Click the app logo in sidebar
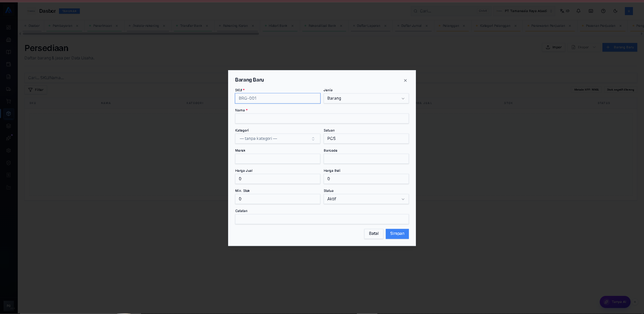 click(x=9, y=10)
